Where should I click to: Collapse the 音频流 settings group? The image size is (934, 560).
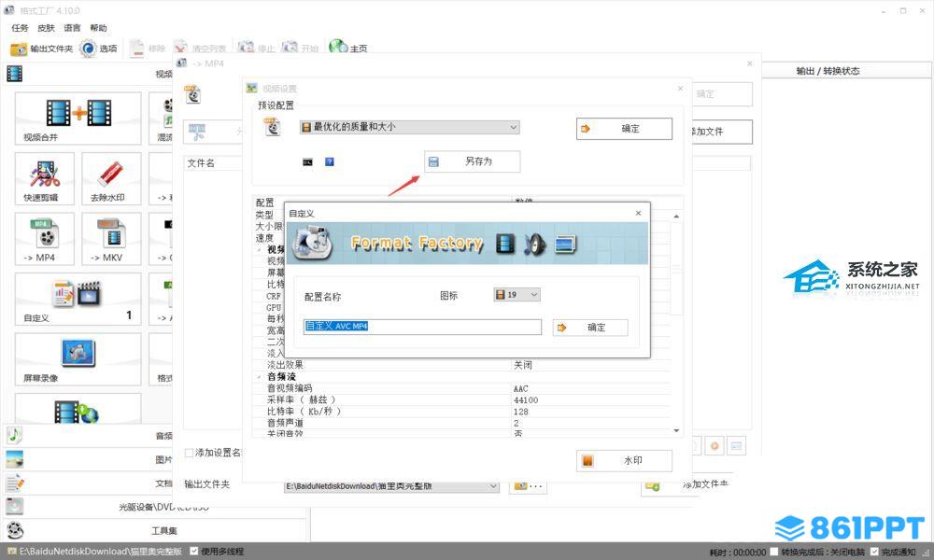coord(259,377)
